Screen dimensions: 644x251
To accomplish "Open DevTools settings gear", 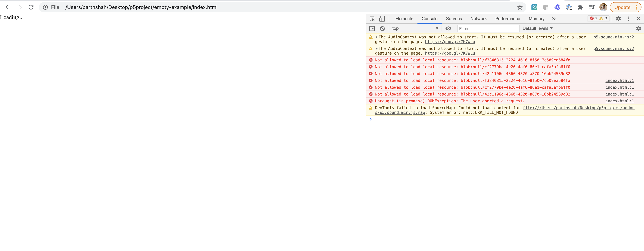I will coord(619,18).
